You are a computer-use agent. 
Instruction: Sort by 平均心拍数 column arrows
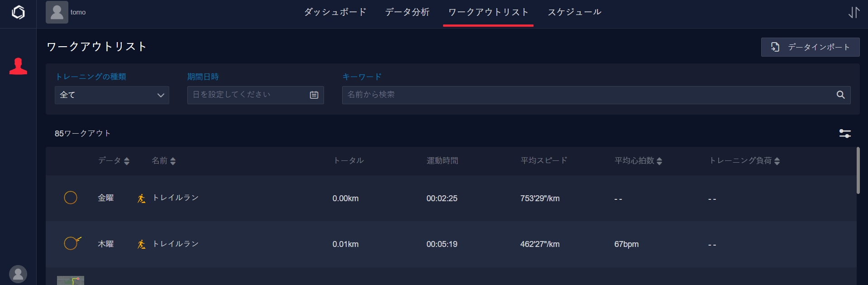point(659,161)
